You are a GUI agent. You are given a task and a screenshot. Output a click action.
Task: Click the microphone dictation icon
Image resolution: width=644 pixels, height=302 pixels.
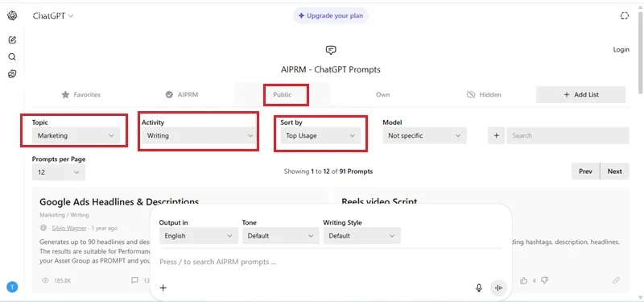[x=479, y=288]
